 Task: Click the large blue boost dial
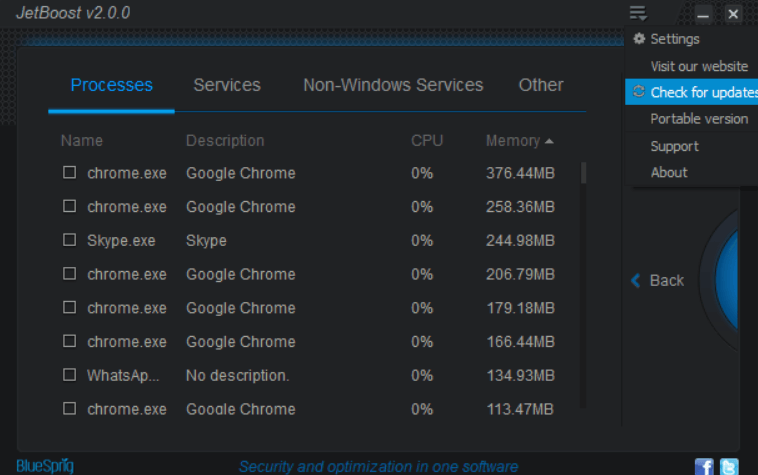point(725,280)
